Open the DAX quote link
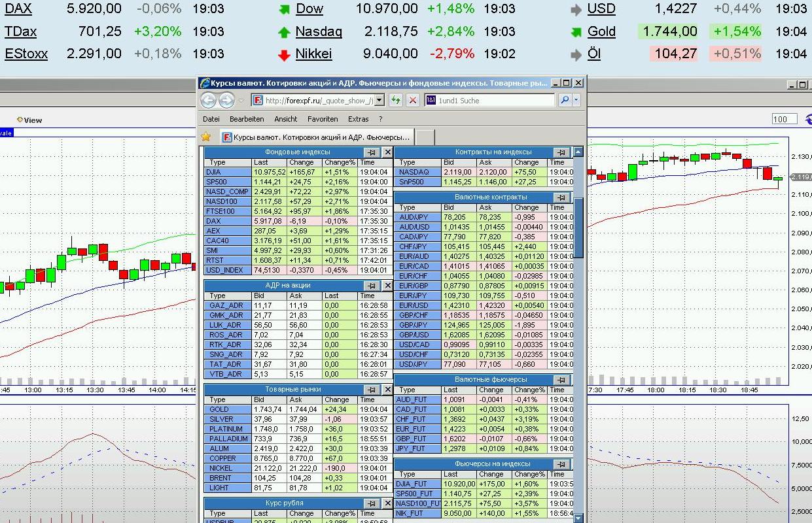This screenshot has width=812, height=523. pyautogui.click(x=18, y=9)
